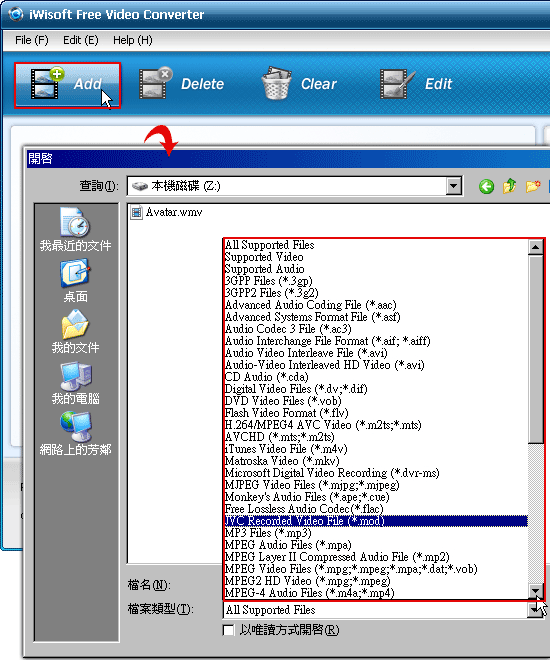Open 我最近的文件 recent documents shortcut
Image resolution: width=550 pixels, height=660 pixels.
pos(75,230)
